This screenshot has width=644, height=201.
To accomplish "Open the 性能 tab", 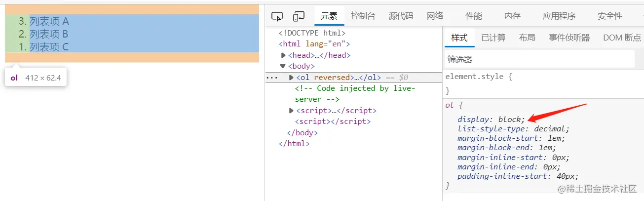I will [x=474, y=16].
